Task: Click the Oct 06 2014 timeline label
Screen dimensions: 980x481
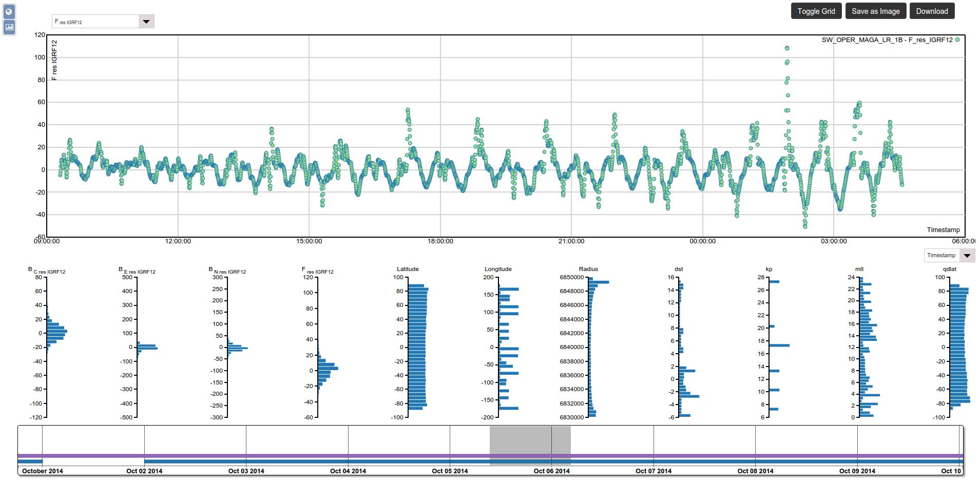Action: [x=552, y=471]
